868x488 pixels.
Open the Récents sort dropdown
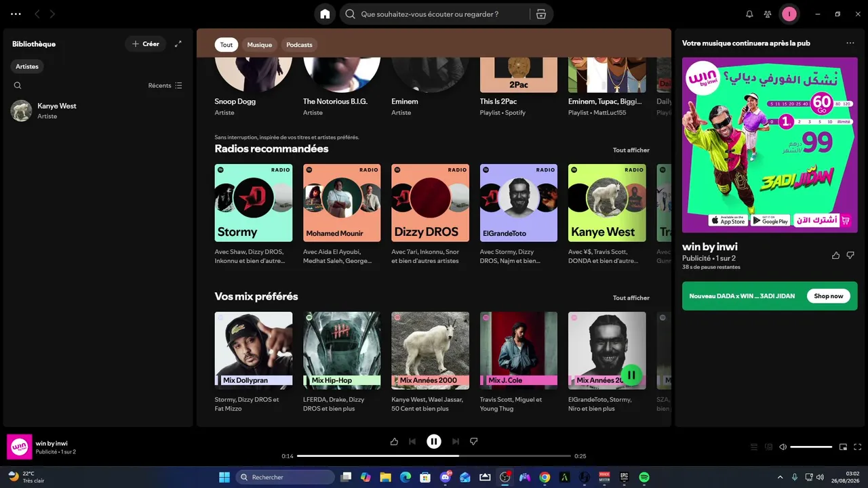tap(165, 85)
